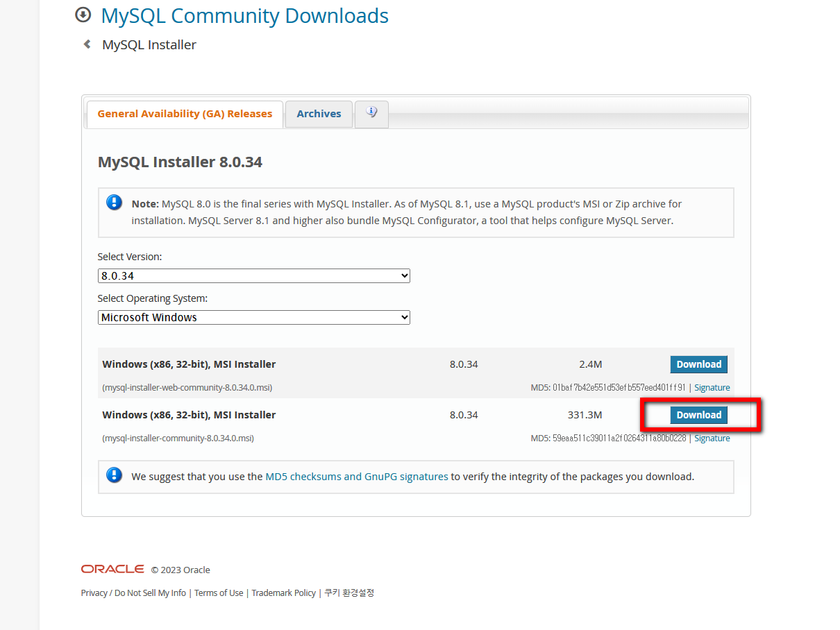
Task: Open the Trademark Policy footer link
Action: click(283, 593)
